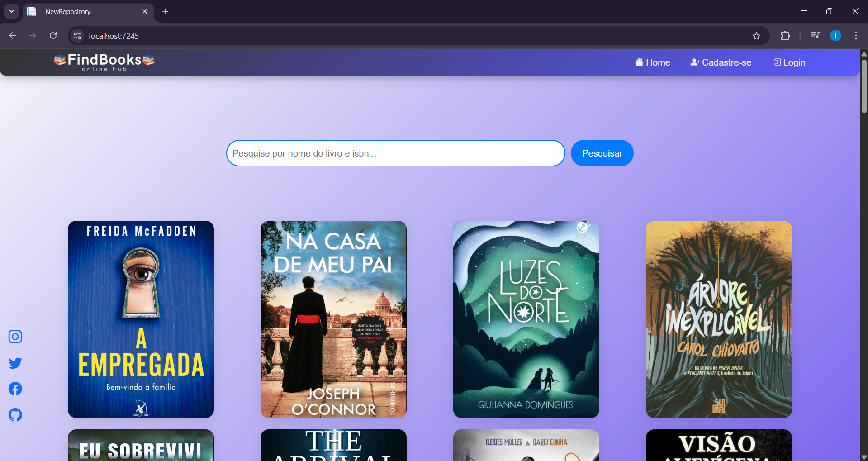Viewport: 868px width, 461px height.
Task: Bookmark this page with star icon
Action: point(756,36)
